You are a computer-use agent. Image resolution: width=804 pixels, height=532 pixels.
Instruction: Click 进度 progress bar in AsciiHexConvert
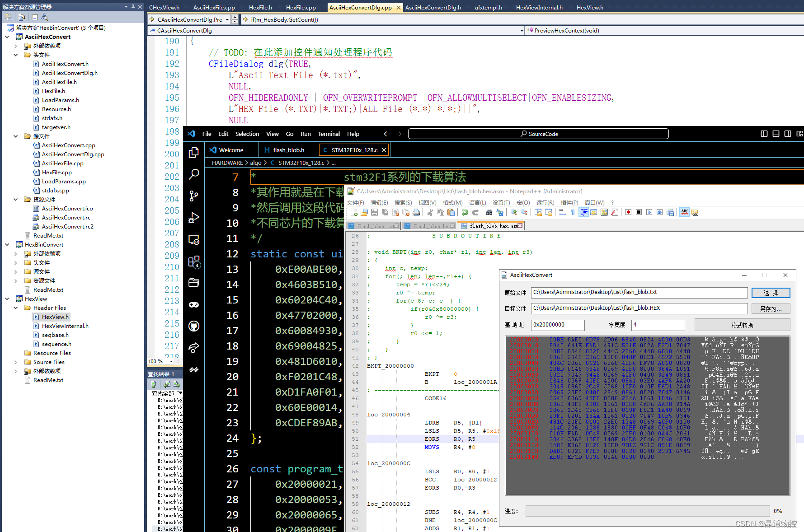[x=648, y=511]
